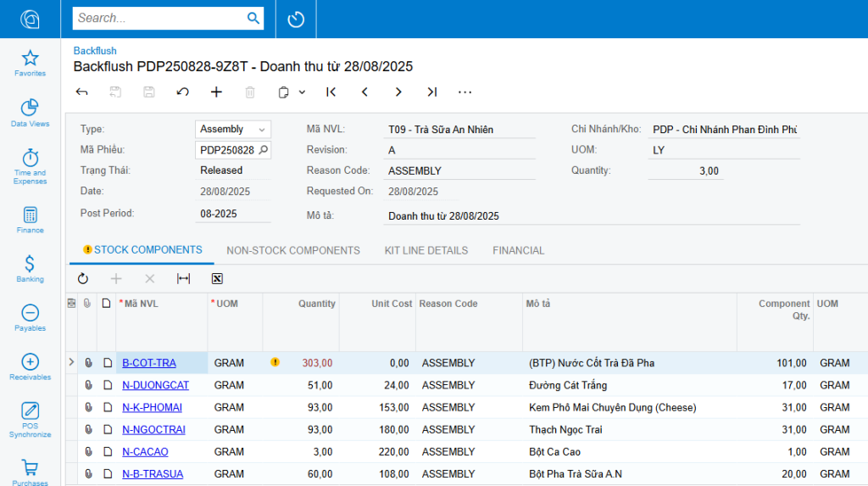
Task: Click the fit to screen columns icon
Action: point(183,279)
